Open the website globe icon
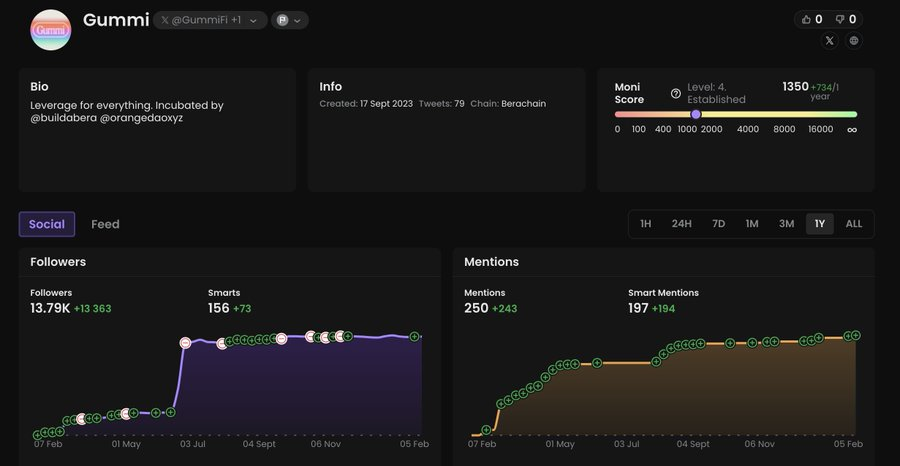The height and width of the screenshot is (466, 900). tap(853, 41)
